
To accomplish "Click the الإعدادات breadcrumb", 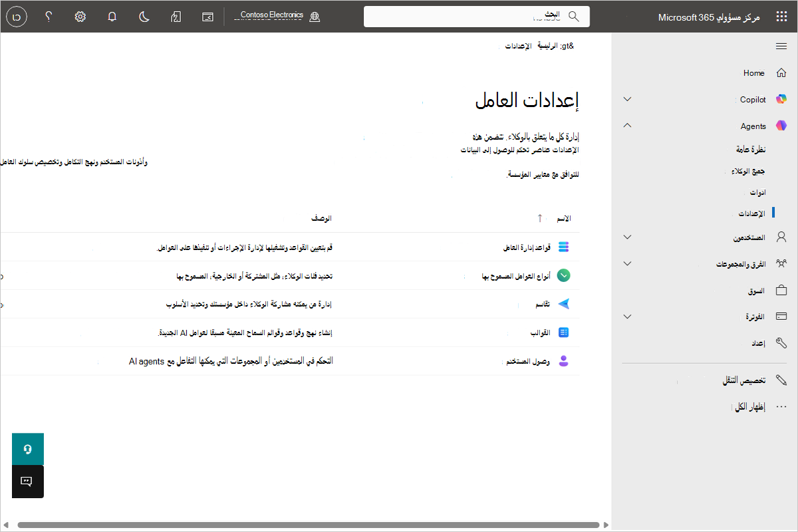I will click(518, 46).
